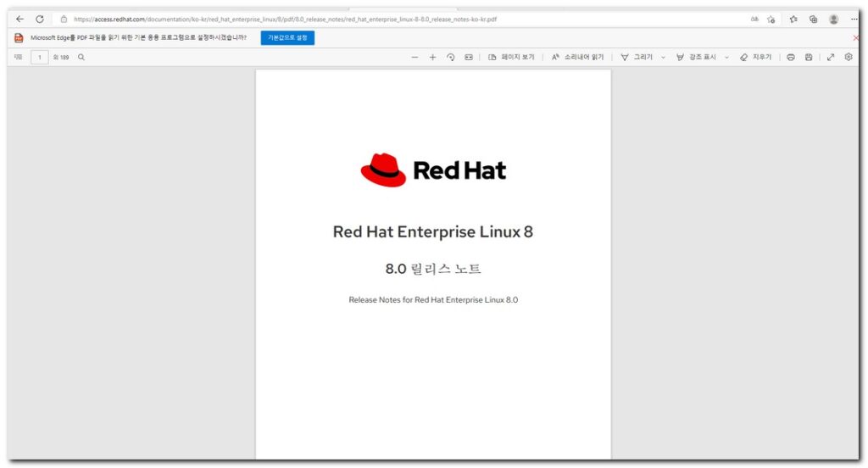
Task: Click the Red Hat Enterprise Linux 8 title
Action: tap(433, 231)
